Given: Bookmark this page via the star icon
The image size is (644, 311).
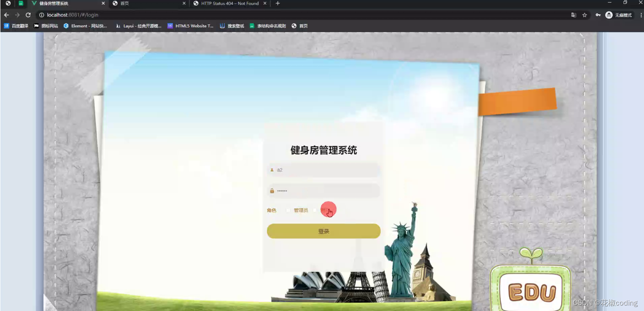Looking at the screenshot, I should tap(585, 15).
